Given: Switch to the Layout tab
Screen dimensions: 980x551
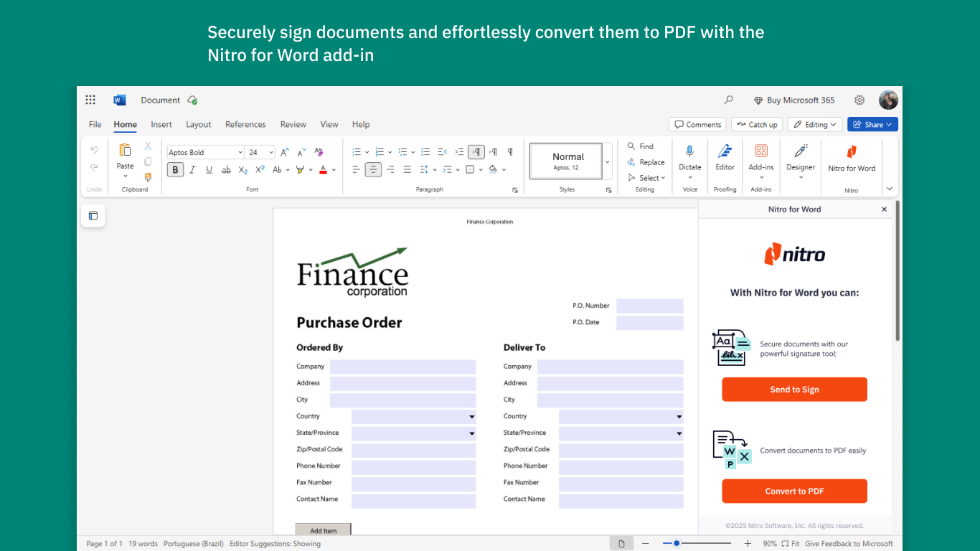Looking at the screenshot, I should (199, 124).
